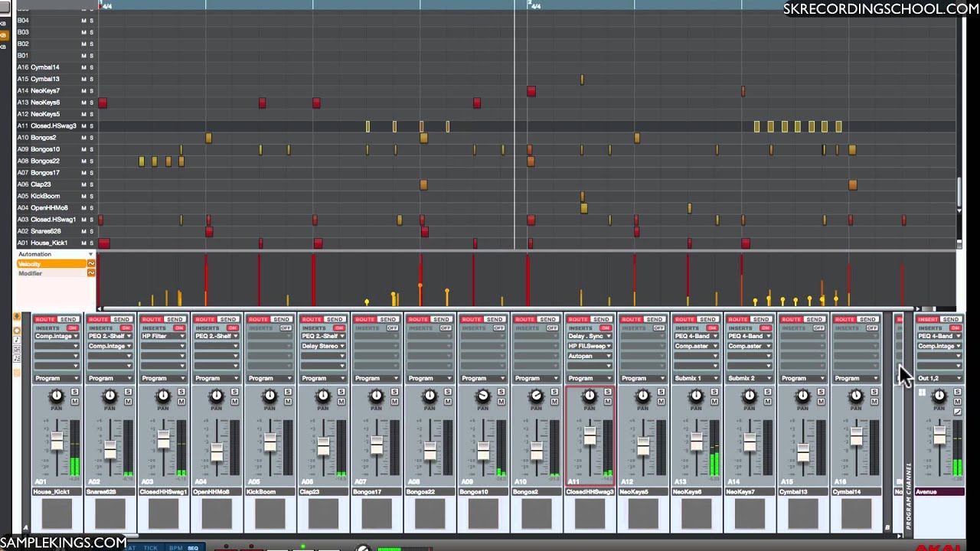The width and height of the screenshot is (980, 551).
Task: Open Submix 1 output dropdown on A13
Action: [696, 378]
